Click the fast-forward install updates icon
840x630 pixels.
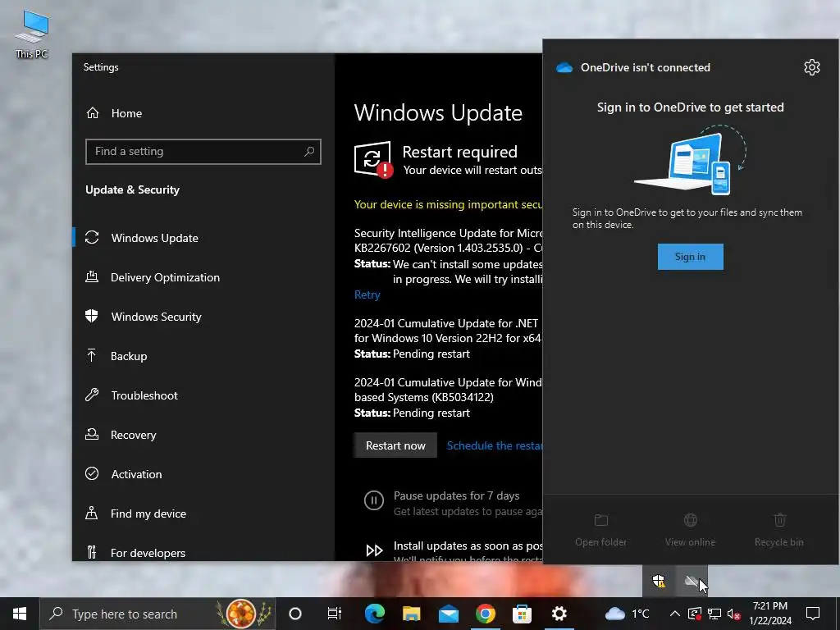tap(374, 550)
